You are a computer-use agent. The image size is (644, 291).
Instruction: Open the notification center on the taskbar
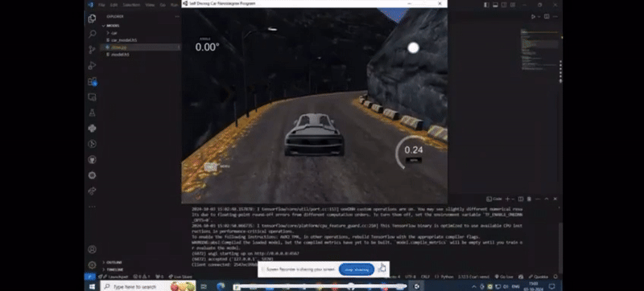pos(552,286)
